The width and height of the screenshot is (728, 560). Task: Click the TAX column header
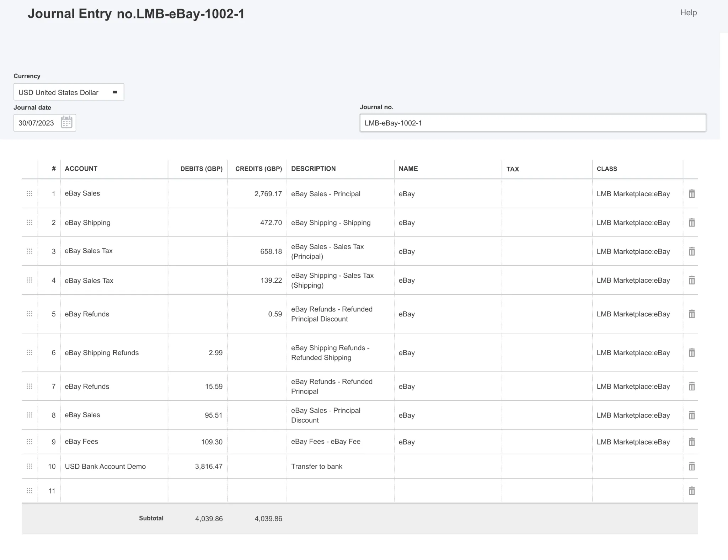tap(513, 169)
